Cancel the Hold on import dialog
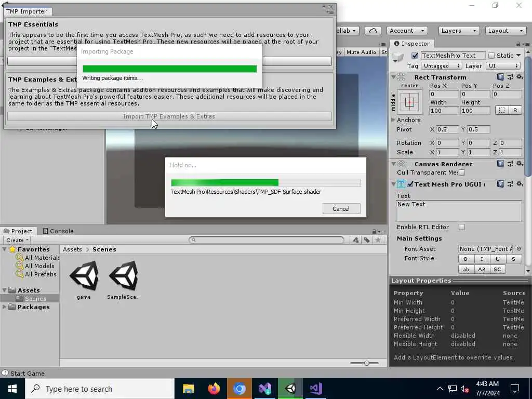Image resolution: width=532 pixels, height=399 pixels. point(341,209)
